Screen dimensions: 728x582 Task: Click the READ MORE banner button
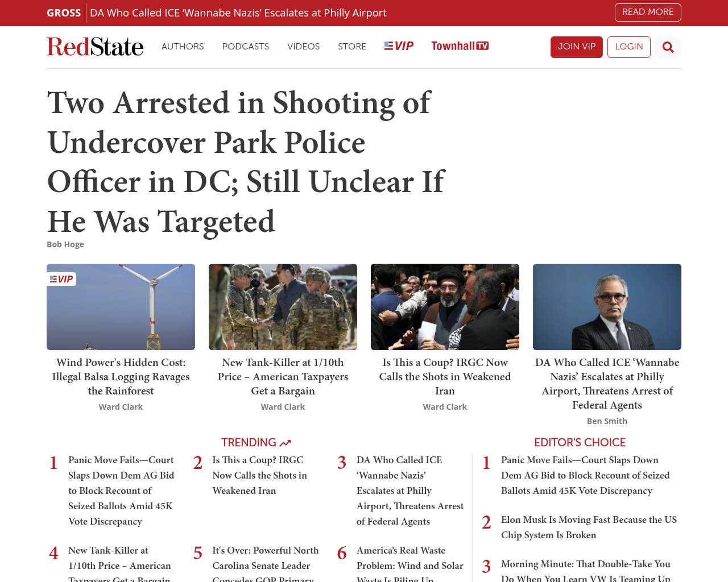648,12
